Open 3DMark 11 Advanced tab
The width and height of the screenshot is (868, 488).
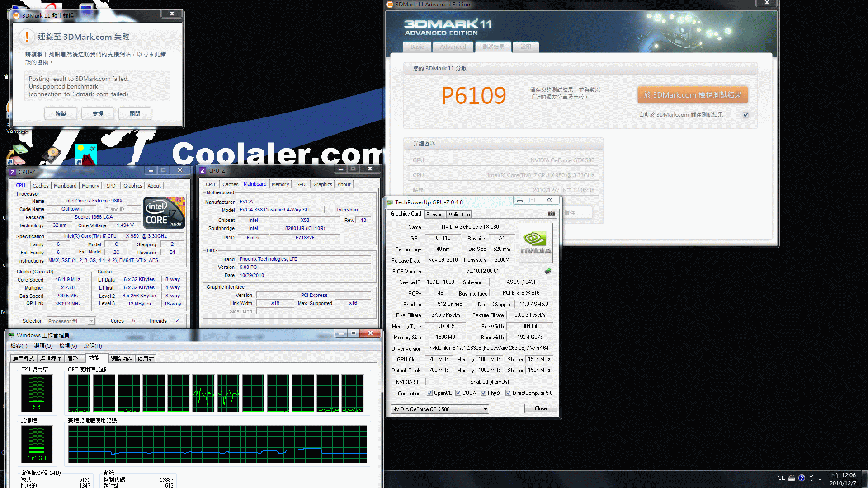tap(453, 47)
